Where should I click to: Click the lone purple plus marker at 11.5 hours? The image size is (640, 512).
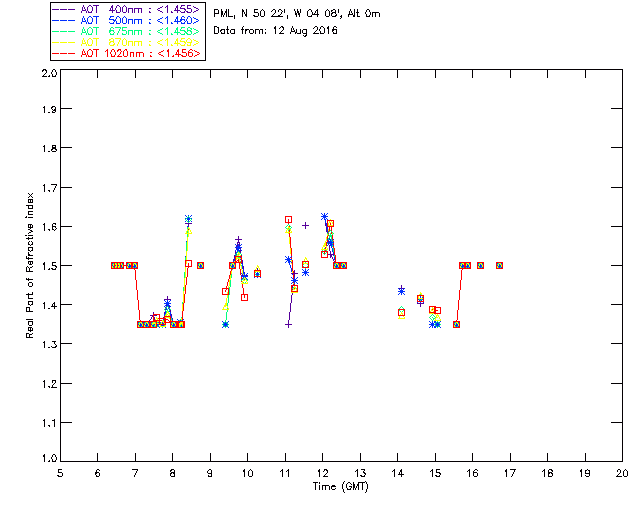[x=305, y=225]
